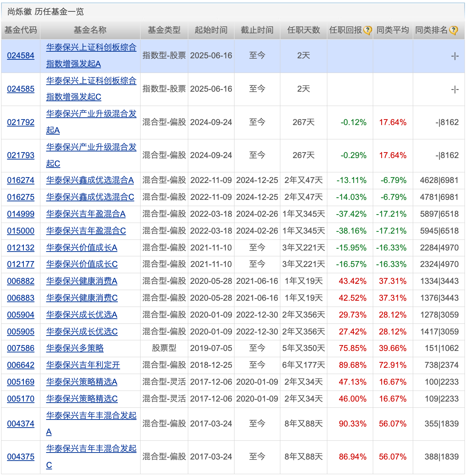Open 华泰保兴吉年丰混合发起A link
This screenshot has height=476, width=466.
coord(91,424)
